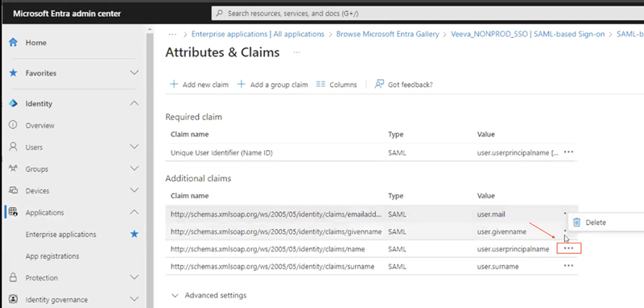Focus the Search resources, services, and docs field

click(427, 13)
